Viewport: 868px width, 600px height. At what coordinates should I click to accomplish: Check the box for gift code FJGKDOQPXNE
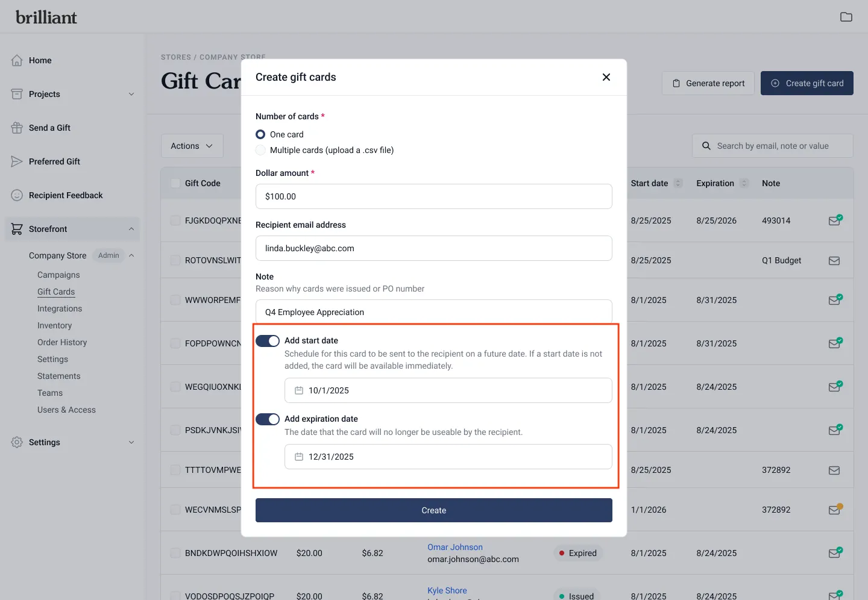(x=175, y=220)
